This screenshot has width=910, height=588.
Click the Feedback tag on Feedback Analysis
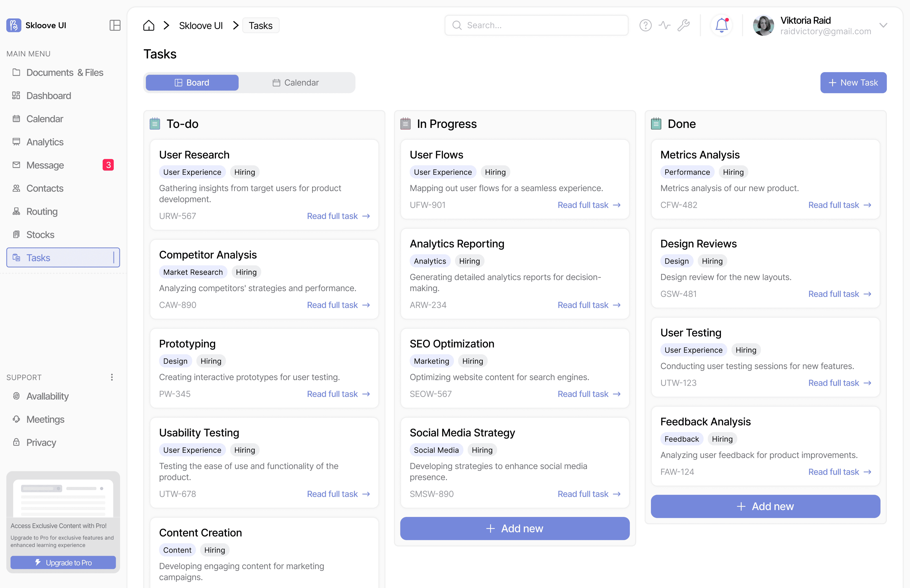[x=682, y=439]
